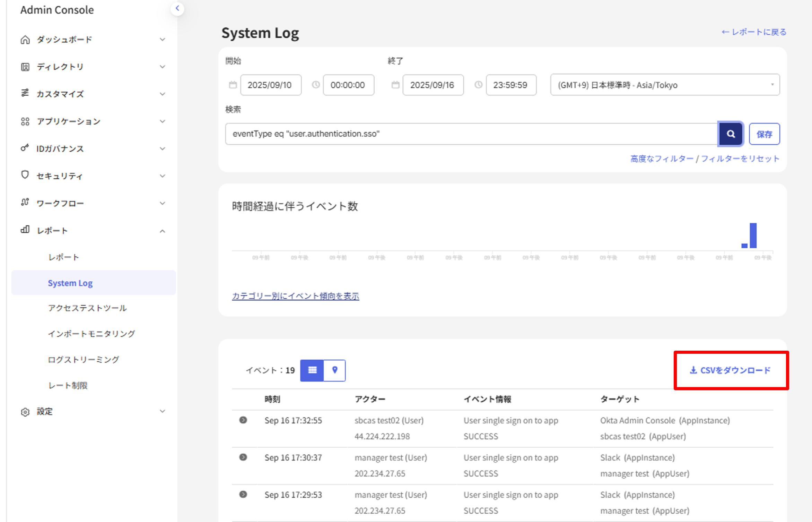Screen dimensions: 812x522
Task: Click the end time clock icon
Action: point(478,85)
